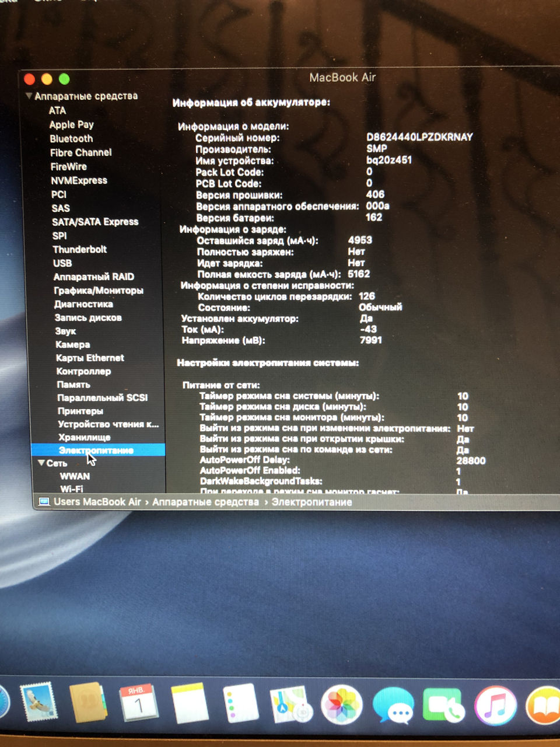Open the Maps app in the Dock
The height and width of the screenshot is (747, 560).
(291, 704)
